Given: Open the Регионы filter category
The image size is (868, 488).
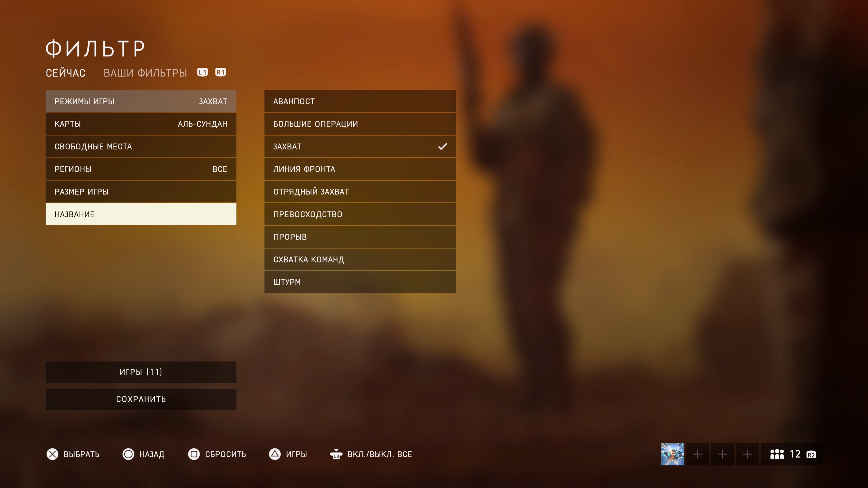Looking at the screenshot, I should pos(141,169).
